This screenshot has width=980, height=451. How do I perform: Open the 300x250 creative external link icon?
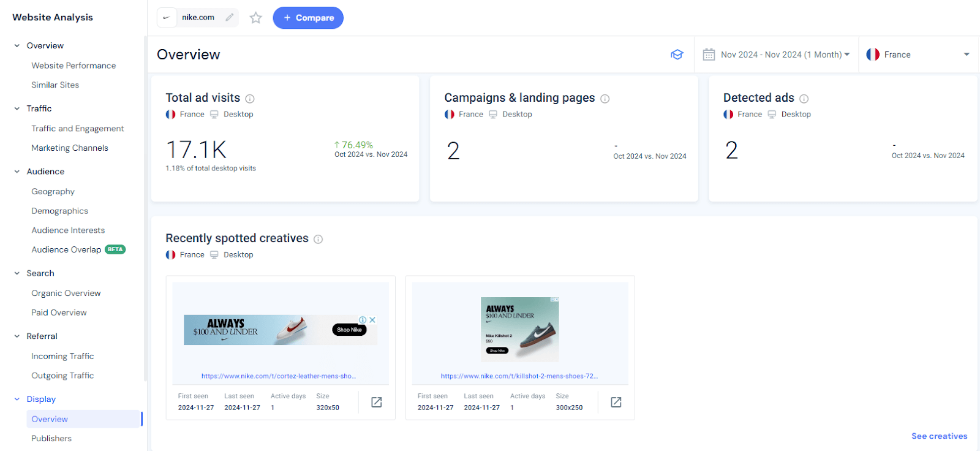(x=616, y=402)
